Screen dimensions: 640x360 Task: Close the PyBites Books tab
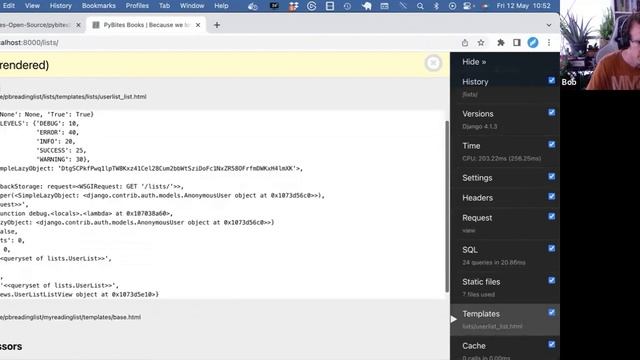click(x=198, y=25)
